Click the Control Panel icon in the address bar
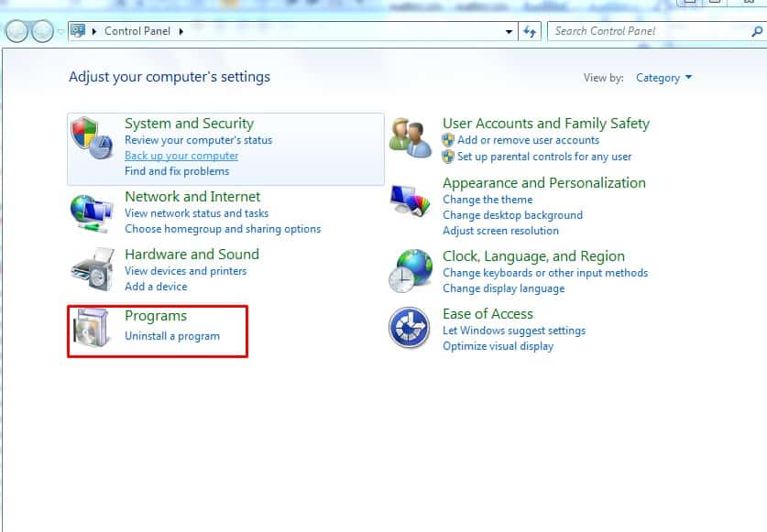 (77, 30)
